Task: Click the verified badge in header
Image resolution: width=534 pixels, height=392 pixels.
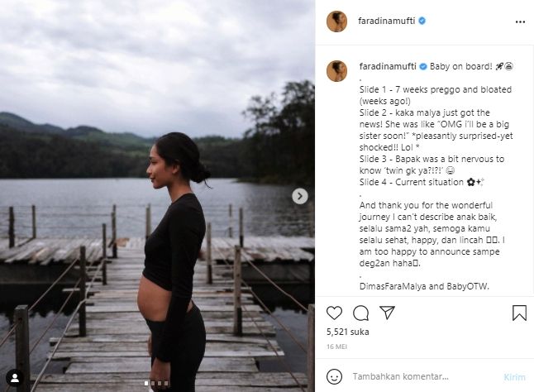Action: point(422,22)
